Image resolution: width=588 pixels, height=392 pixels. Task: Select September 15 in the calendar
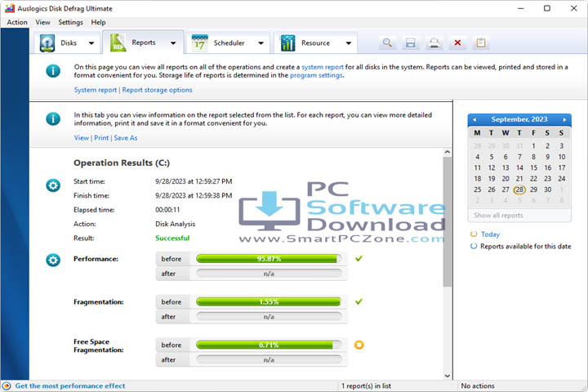(533, 167)
